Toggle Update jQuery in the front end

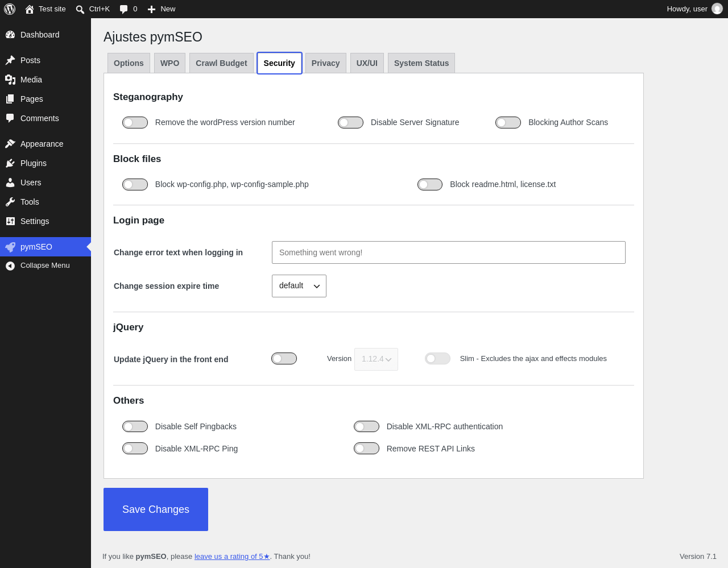pos(284,358)
